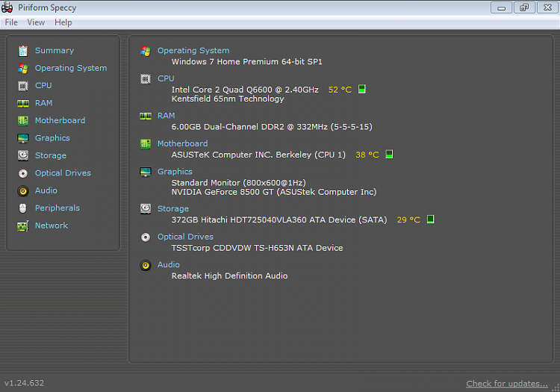Click the Operating System heading link in summary
Screen dimensions: 560x392
(193, 51)
